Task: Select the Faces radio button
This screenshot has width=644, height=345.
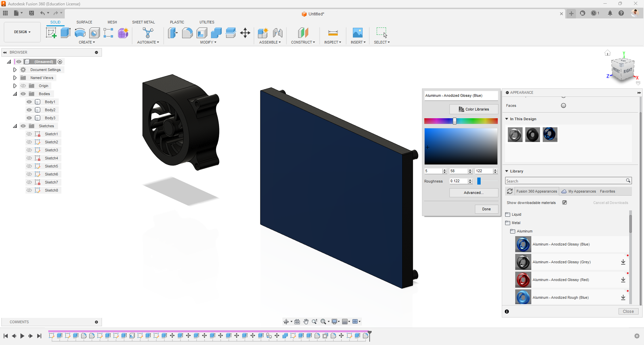Action: 563,106
